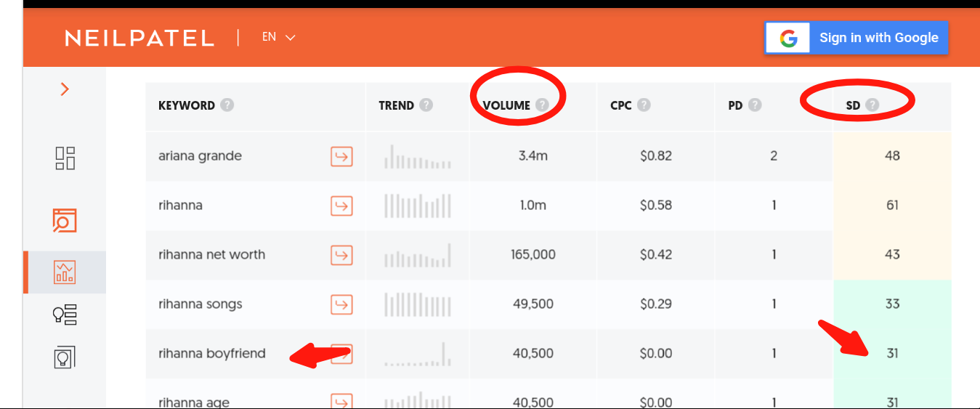Open the dashboard grid icon in sidebar
Viewport: 980px width, 409px height.
point(65,158)
